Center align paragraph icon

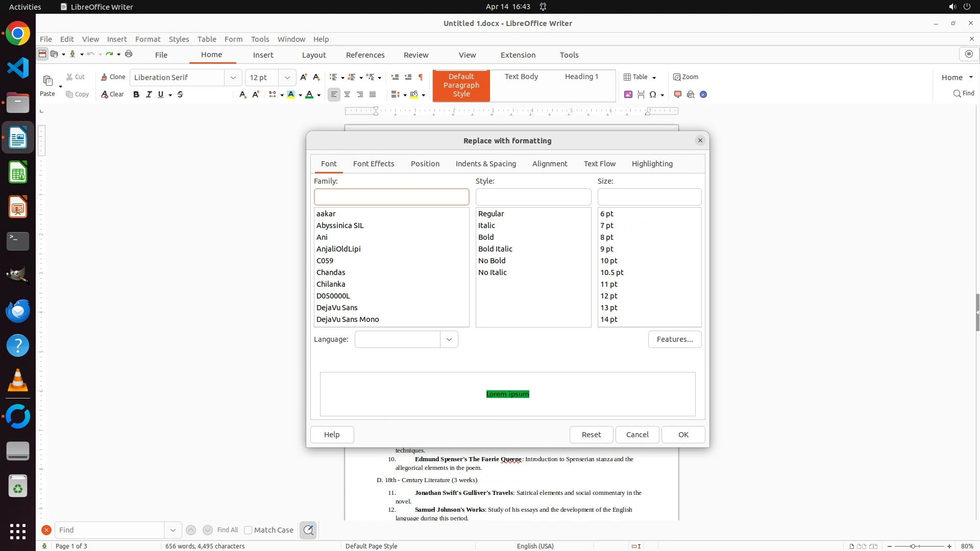pyautogui.click(x=347, y=94)
